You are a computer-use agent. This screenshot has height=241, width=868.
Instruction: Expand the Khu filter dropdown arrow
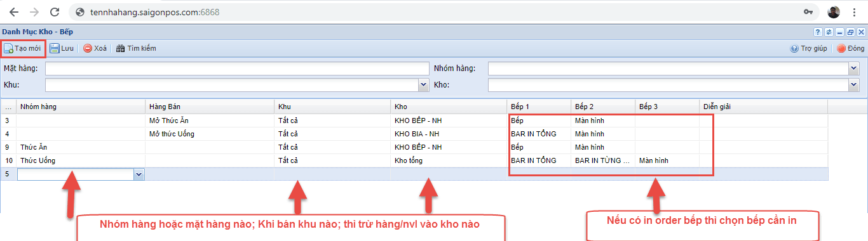423,84
